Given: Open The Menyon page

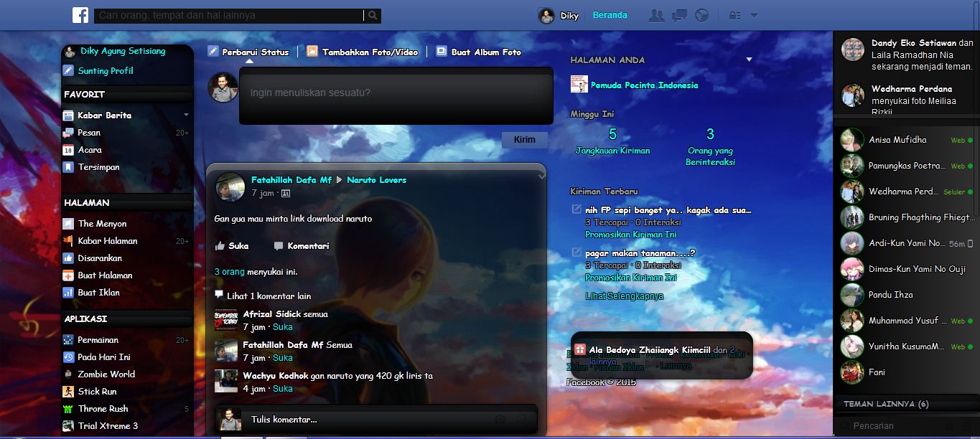Looking at the screenshot, I should 102,224.
